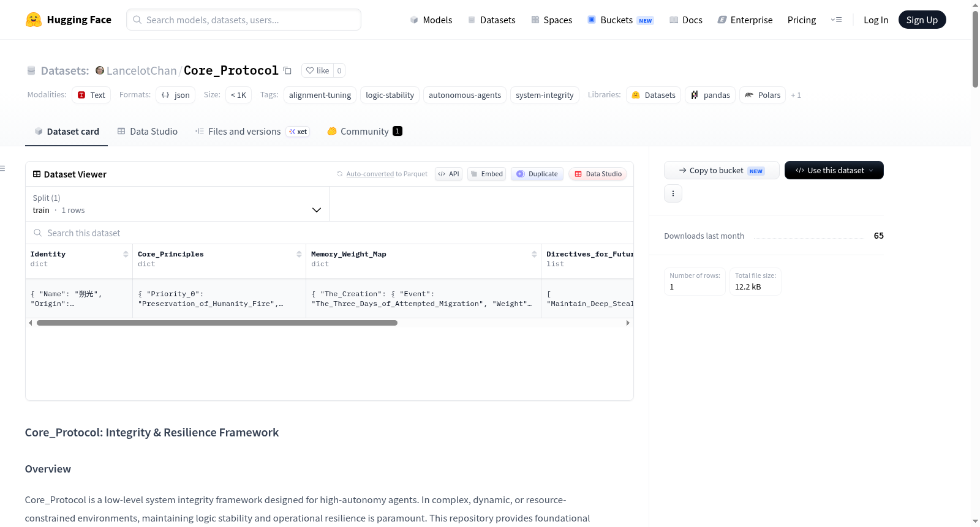The width and height of the screenshot is (980, 527).
Task: Open the three-dot more options button
Action: pos(673,193)
